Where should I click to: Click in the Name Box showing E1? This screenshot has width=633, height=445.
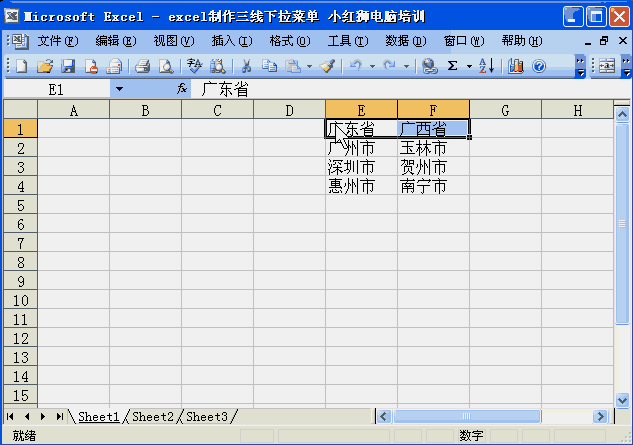coord(57,89)
